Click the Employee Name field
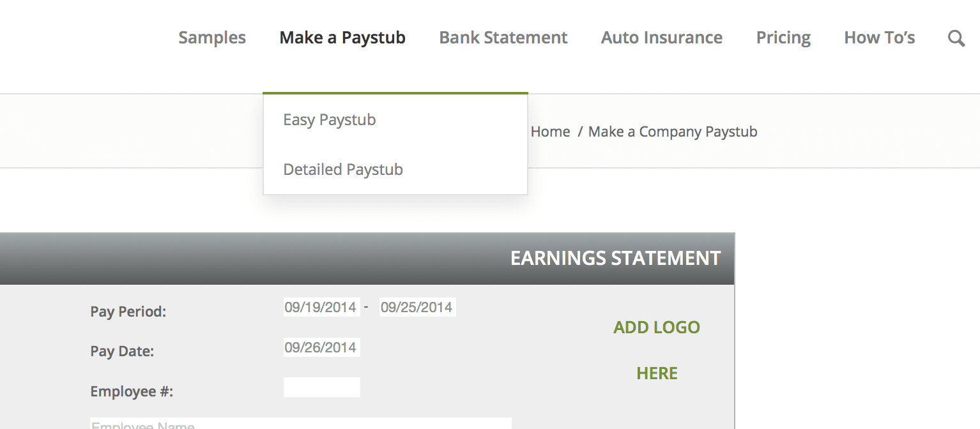The width and height of the screenshot is (980, 429). (301, 423)
